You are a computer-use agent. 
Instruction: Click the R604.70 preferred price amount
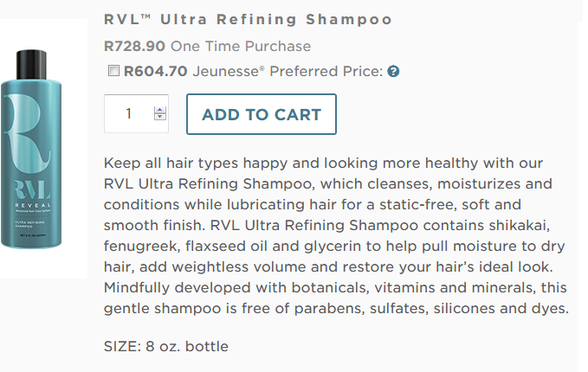155,71
